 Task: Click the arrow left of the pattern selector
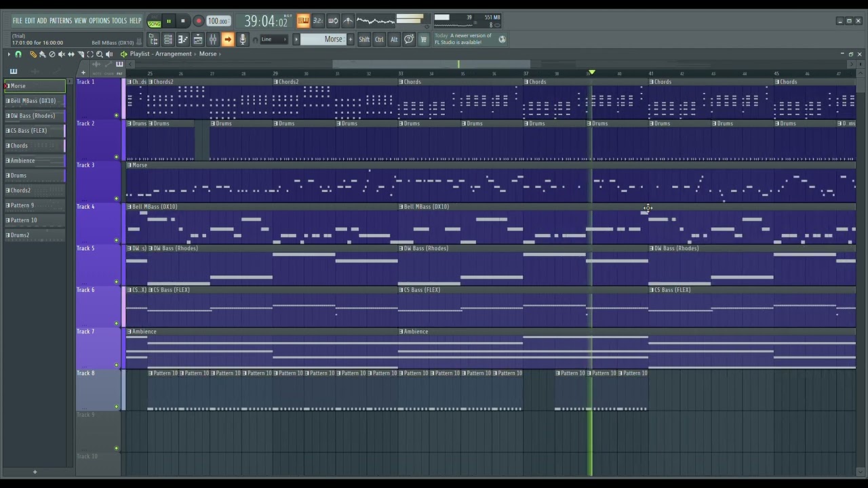click(x=296, y=39)
